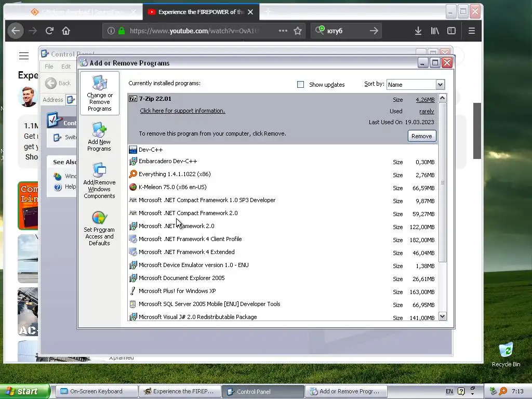Select Microsoft .NET Framework 4 Client Profile
This screenshot has width=532, height=399.
pyautogui.click(x=282, y=239)
